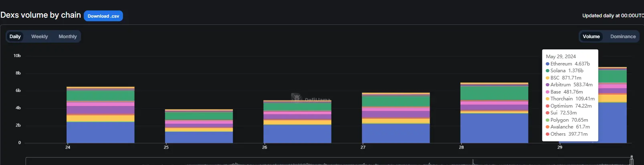Click the 'Others 397.71m' tooltip row
Image resolution: width=644 pixels, height=165 pixels.
567,134
